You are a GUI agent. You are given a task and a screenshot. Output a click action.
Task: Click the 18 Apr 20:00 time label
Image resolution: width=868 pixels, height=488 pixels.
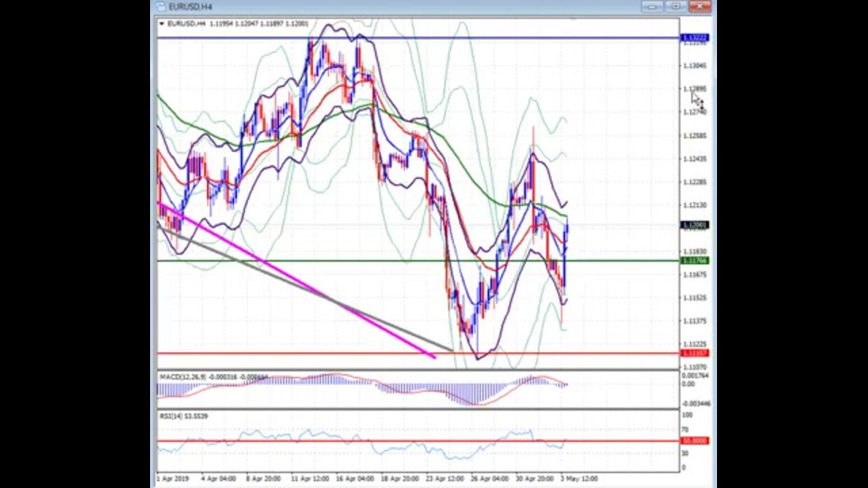pyautogui.click(x=400, y=479)
